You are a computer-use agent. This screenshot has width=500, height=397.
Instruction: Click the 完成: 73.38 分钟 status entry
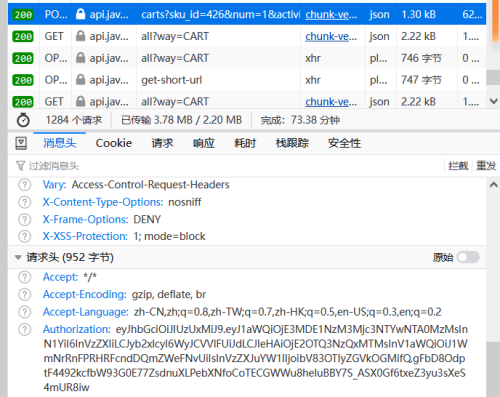pos(300,120)
